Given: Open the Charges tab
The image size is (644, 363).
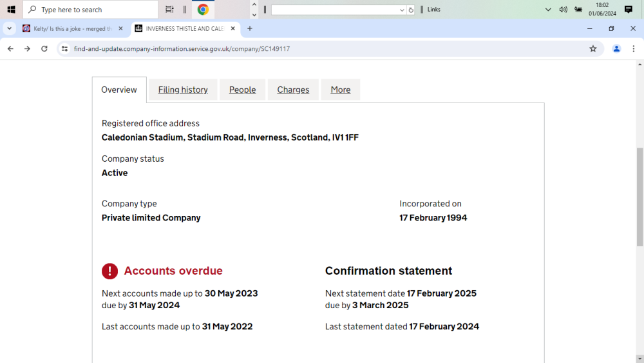Looking at the screenshot, I should point(293,90).
